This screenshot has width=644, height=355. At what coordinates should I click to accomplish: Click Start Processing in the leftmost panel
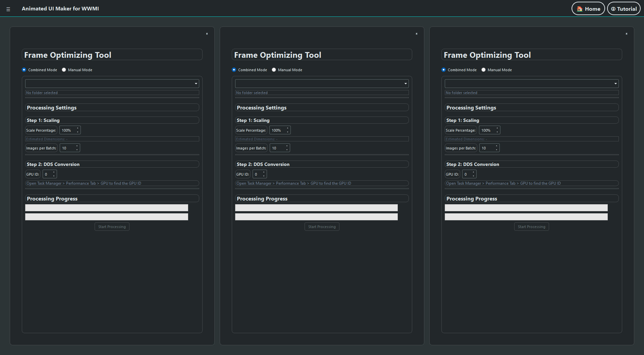pos(112,227)
